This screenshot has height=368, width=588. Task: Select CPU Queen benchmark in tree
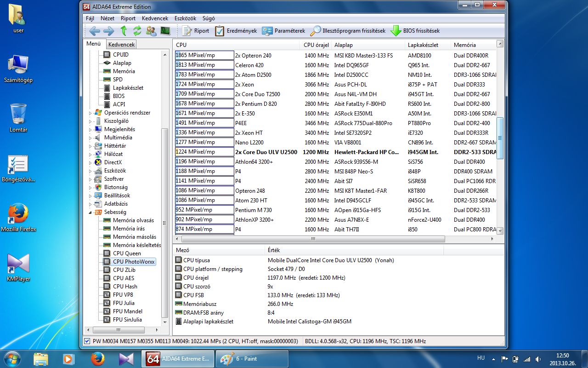[x=127, y=253]
